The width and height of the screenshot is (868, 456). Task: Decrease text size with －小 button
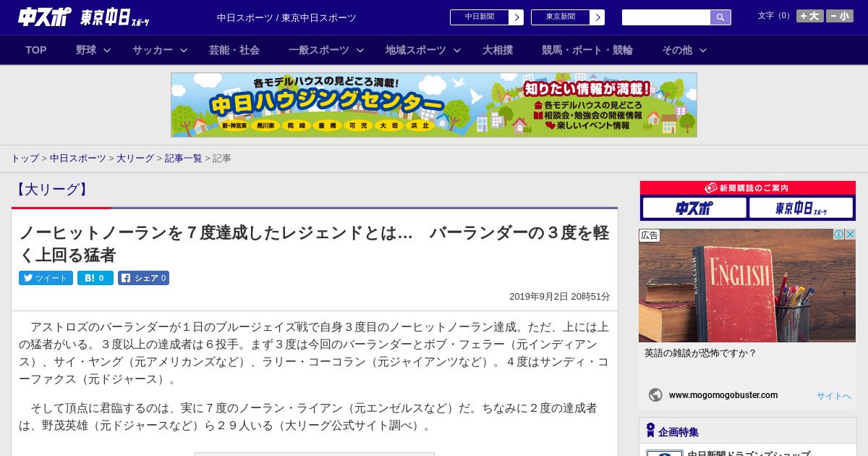840,16
